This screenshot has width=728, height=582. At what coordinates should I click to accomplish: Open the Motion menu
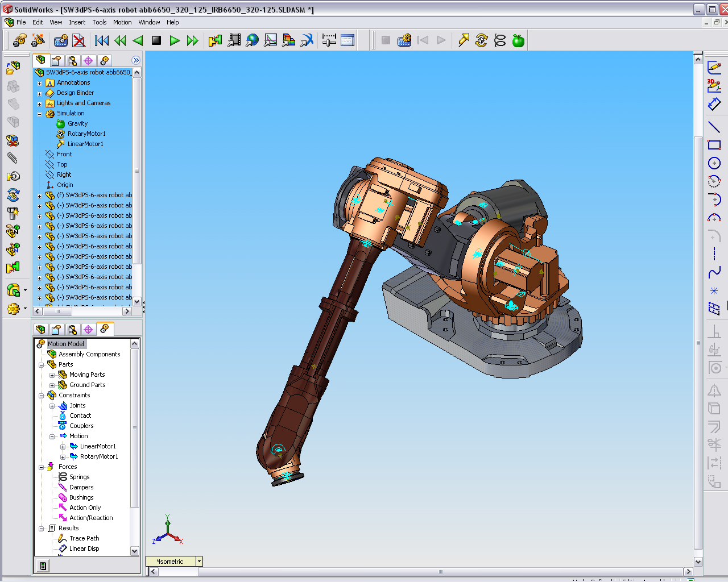122,22
